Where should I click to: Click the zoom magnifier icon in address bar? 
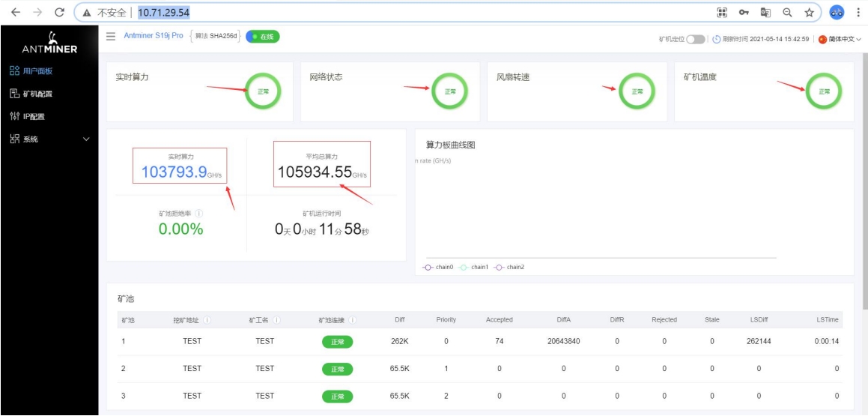point(787,12)
